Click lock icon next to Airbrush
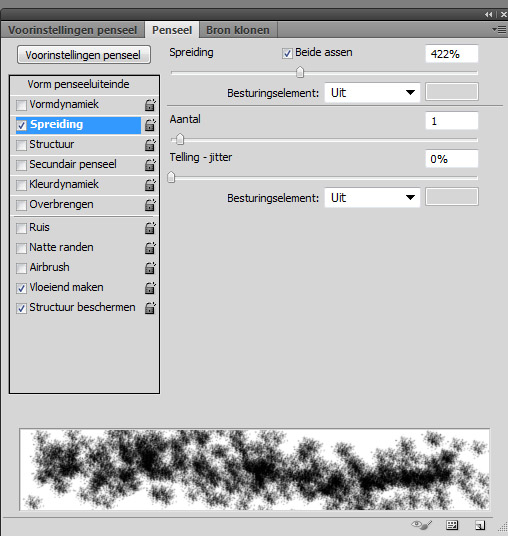 [150, 268]
